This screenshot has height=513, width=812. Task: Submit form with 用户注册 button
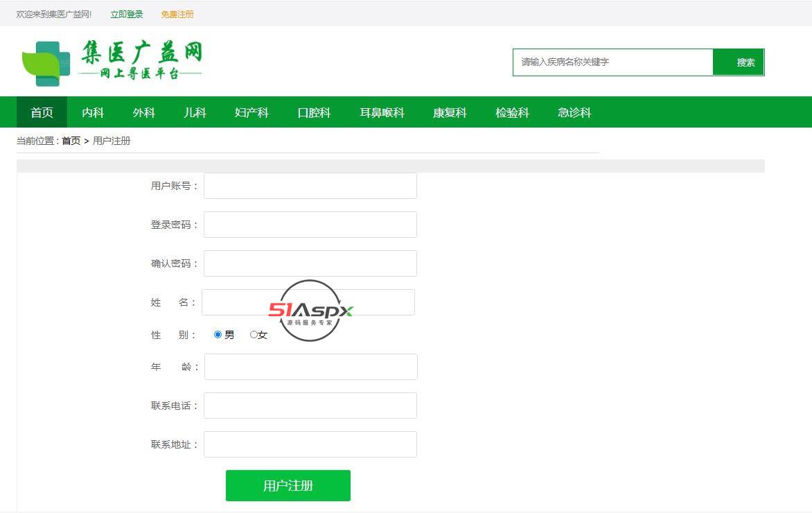(288, 485)
